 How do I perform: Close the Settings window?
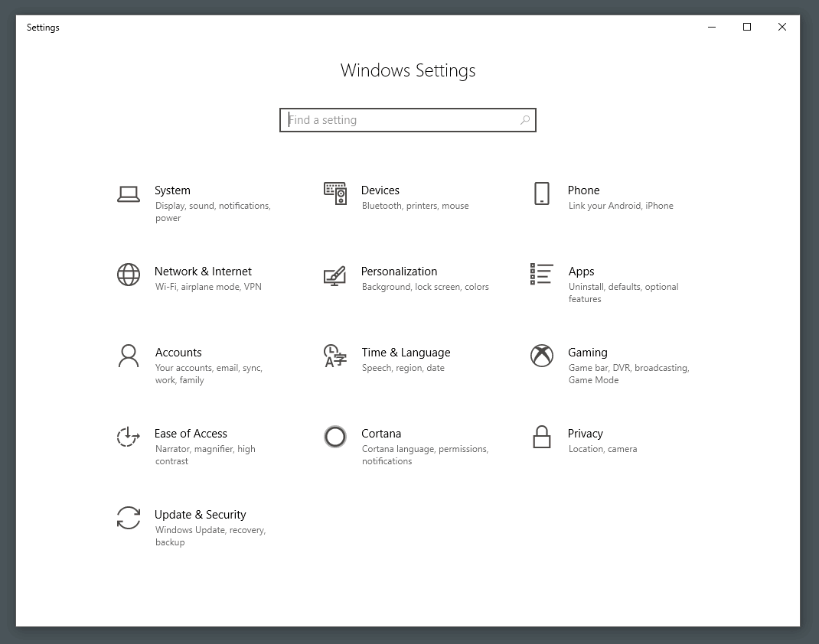tap(782, 27)
